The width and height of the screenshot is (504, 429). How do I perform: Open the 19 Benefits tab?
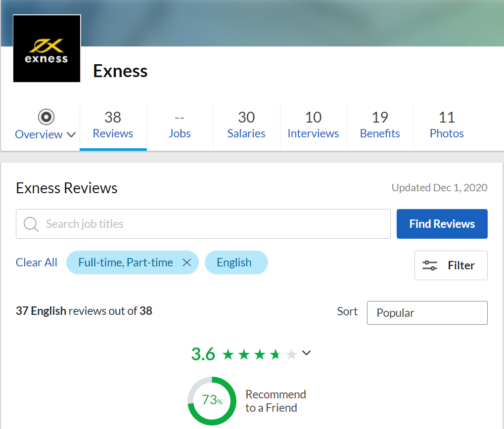click(x=380, y=125)
